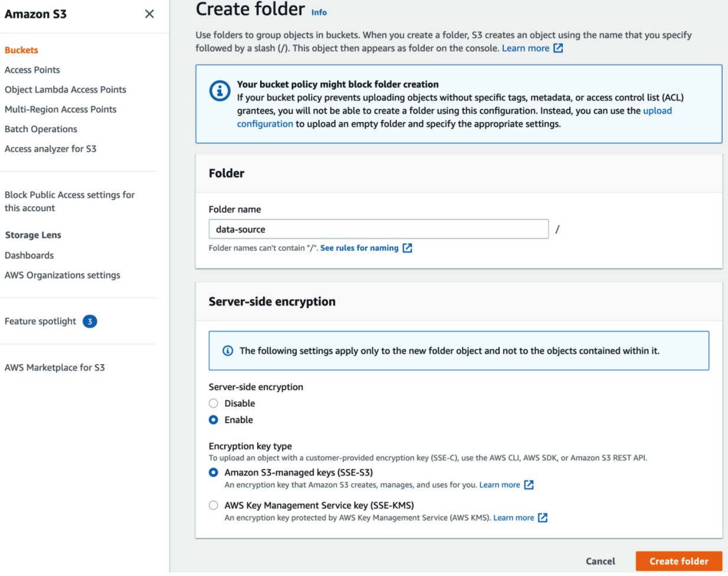Viewport: 728px width, 576px height.
Task: Click external link icon beside top Learn more
Action: [558, 48]
